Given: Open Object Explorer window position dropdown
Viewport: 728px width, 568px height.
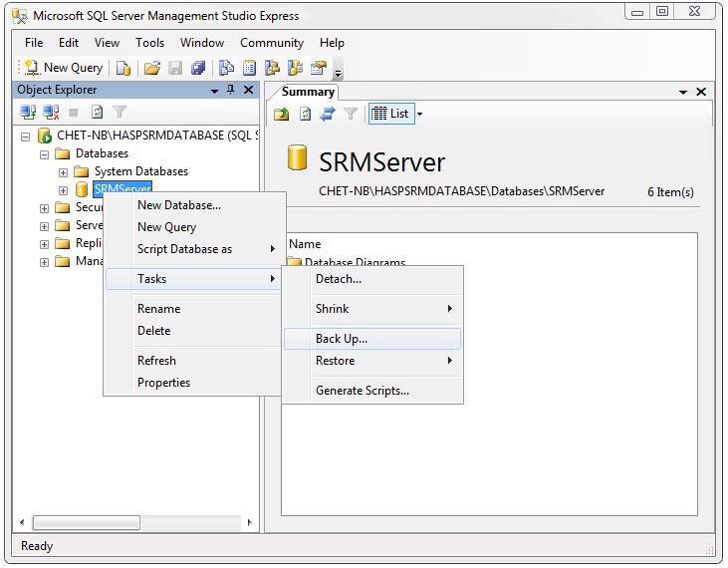Looking at the screenshot, I should point(214,91).
